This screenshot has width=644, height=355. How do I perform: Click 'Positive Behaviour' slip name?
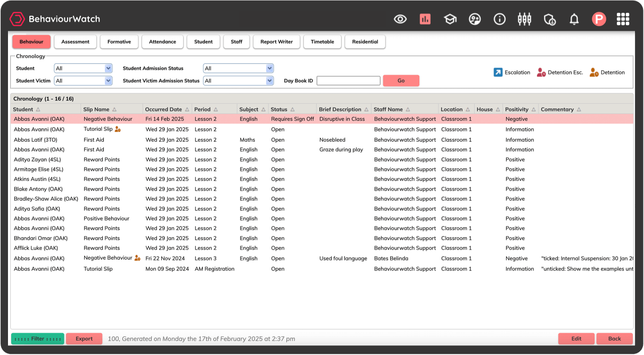pyautogui.click(x=106, y=218)
